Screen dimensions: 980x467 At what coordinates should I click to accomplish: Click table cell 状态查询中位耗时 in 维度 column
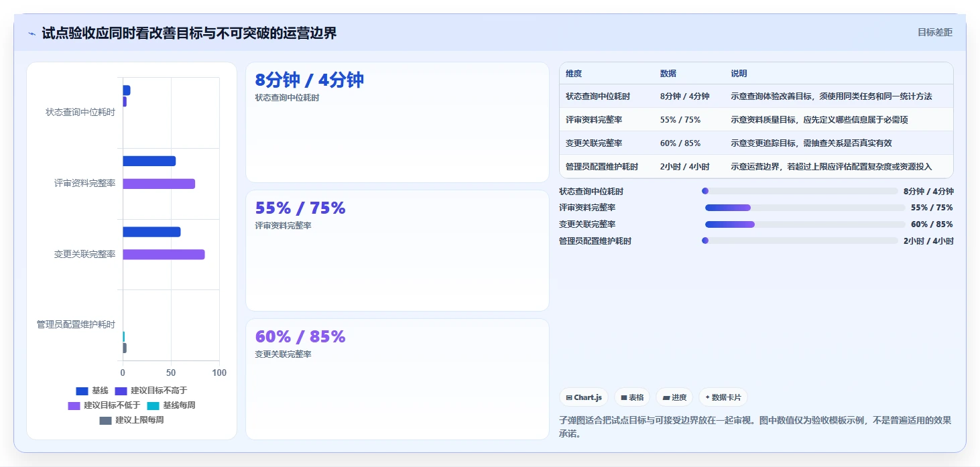click(x=598, y=96)
